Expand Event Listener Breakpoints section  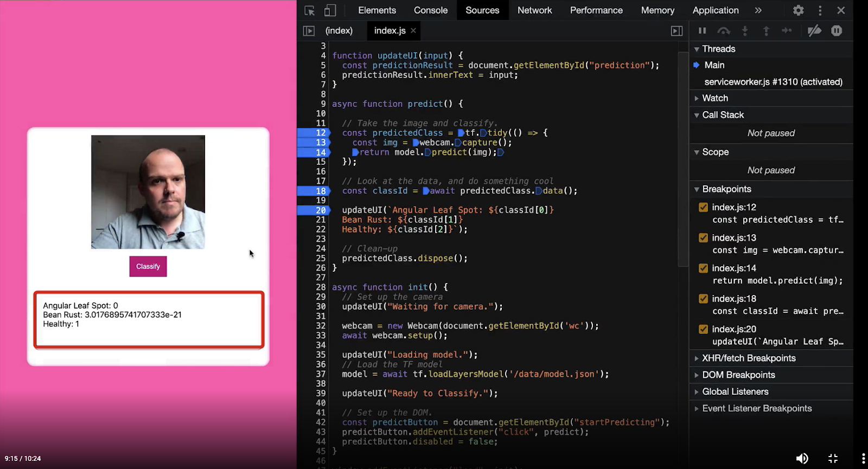(757, 408)
